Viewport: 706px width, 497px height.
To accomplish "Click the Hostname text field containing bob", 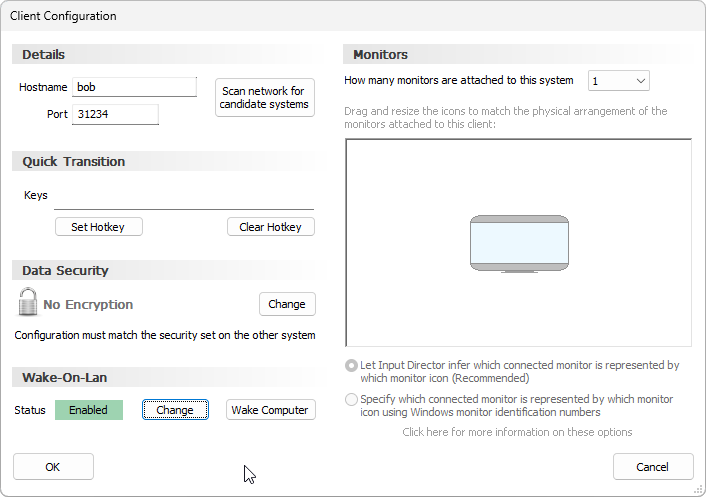I will coord(134,87).
